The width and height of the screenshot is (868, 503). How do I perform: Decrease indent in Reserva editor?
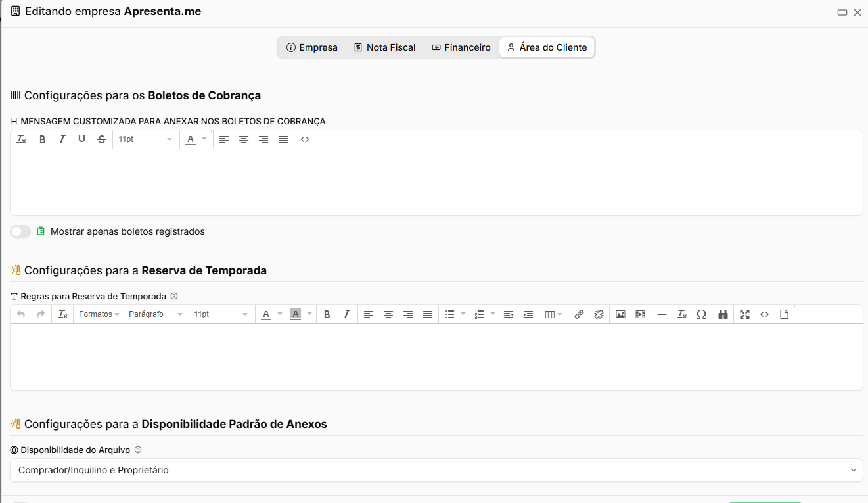click(x=509, y=314)
